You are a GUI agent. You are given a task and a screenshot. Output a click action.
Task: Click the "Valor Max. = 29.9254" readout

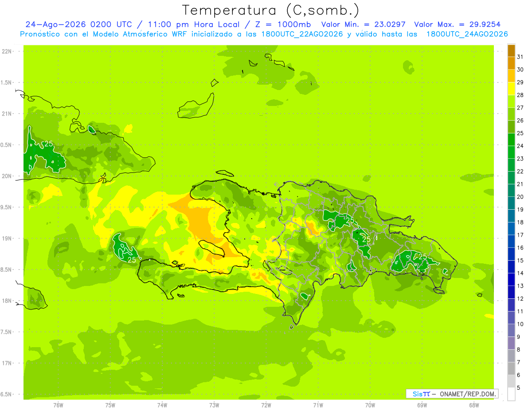pyautogui.click(x=457, y=24)
